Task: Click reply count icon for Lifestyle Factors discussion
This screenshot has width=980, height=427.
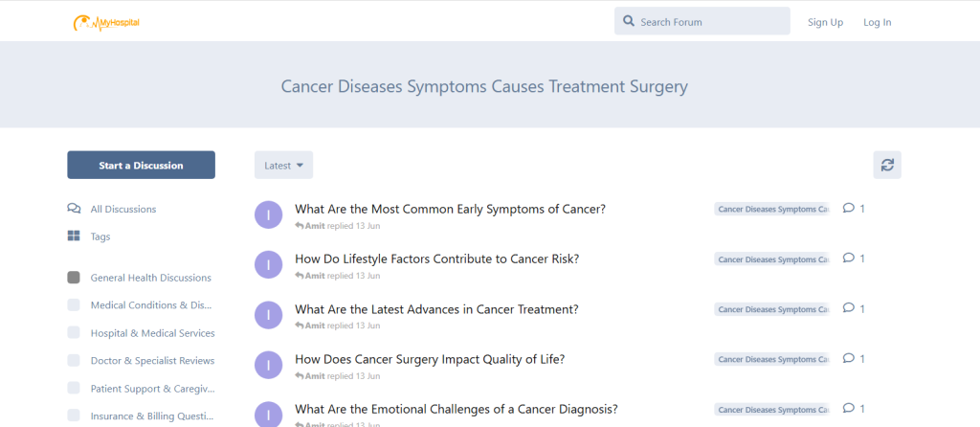Action: 848,258
